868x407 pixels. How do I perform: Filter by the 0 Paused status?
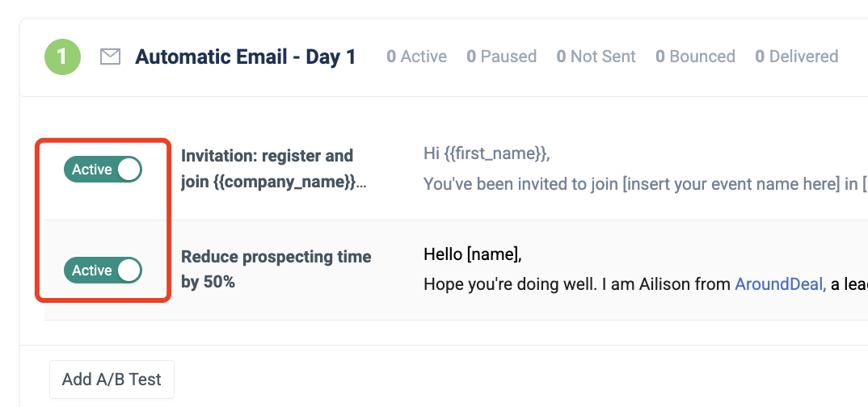coord(501,57)
